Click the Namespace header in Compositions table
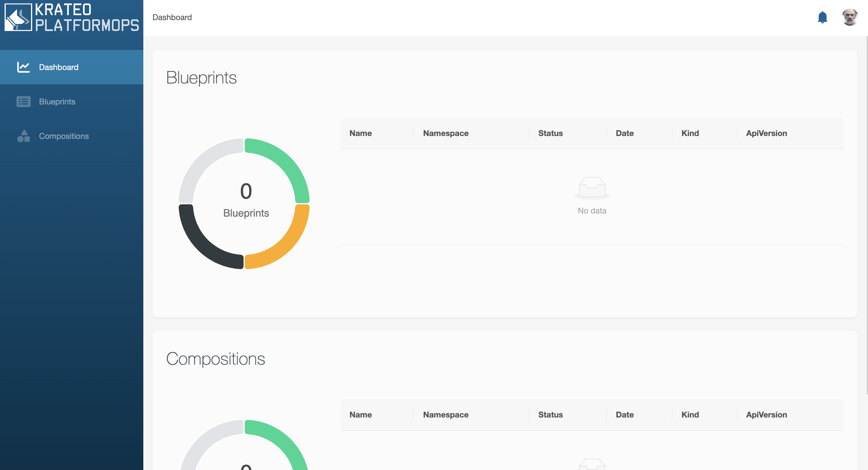The height and width of the screenshot is (470, 868). point(445,415)
